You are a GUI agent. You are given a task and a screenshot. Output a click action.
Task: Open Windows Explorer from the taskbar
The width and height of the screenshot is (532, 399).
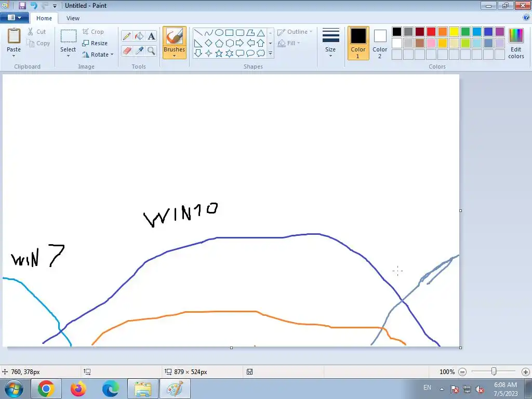[143, 389]
